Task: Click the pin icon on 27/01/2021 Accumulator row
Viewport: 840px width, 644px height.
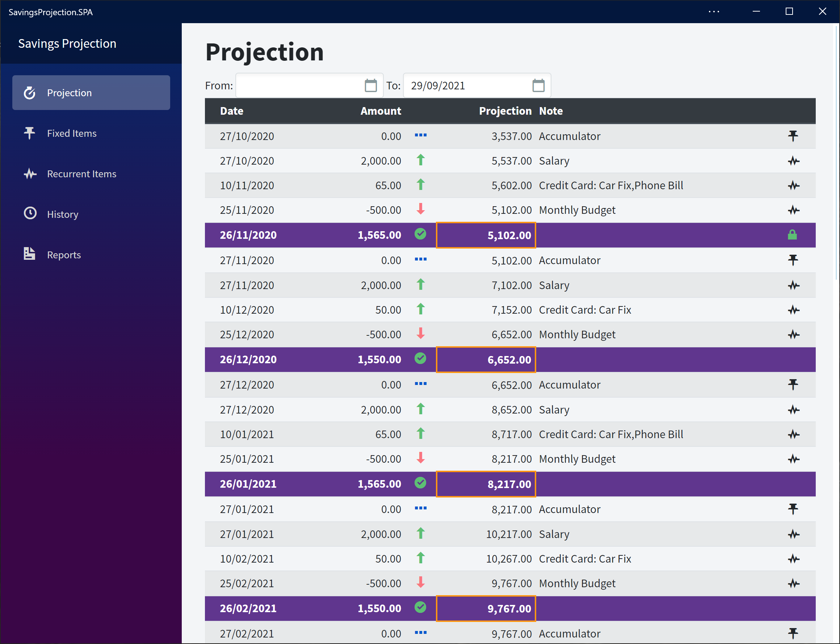Action: (x=793, y=509)
